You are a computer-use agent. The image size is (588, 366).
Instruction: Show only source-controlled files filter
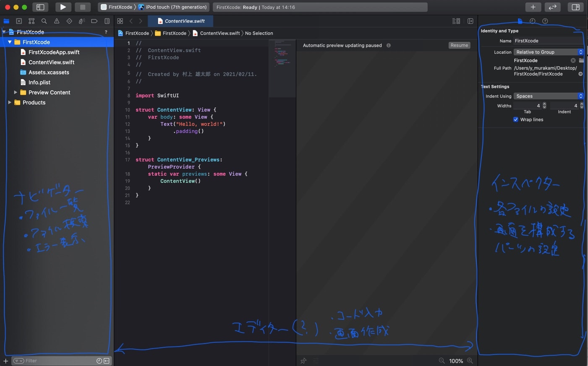107,361
